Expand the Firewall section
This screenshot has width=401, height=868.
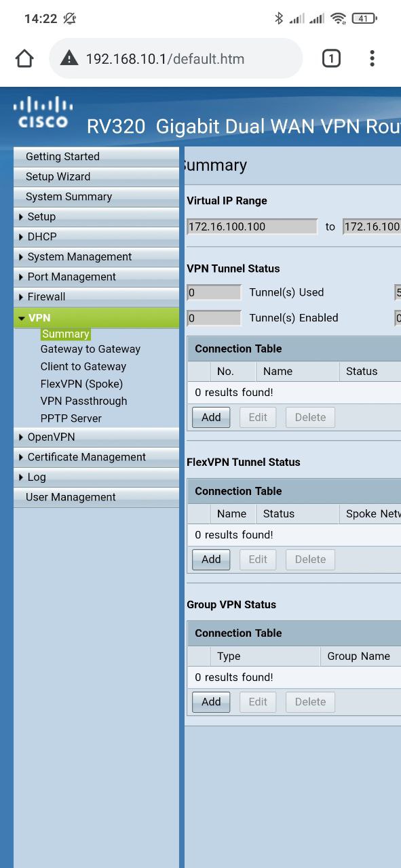click(x=96, y=296)
